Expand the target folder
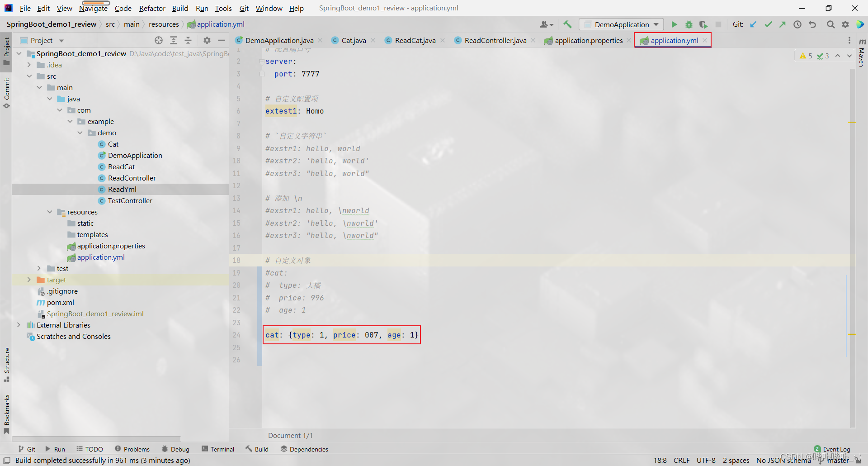This screenshot has height=466, width=868. 29,280
